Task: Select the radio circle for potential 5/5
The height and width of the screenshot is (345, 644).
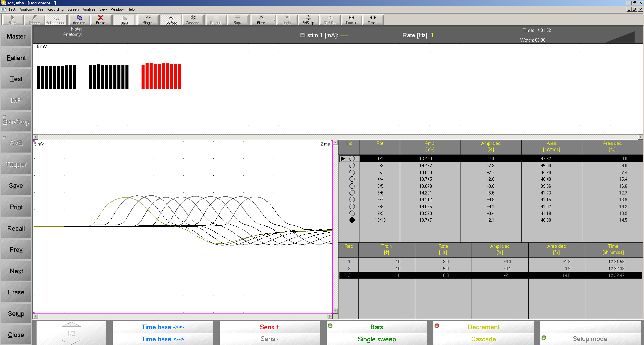Action: point(352,186)
